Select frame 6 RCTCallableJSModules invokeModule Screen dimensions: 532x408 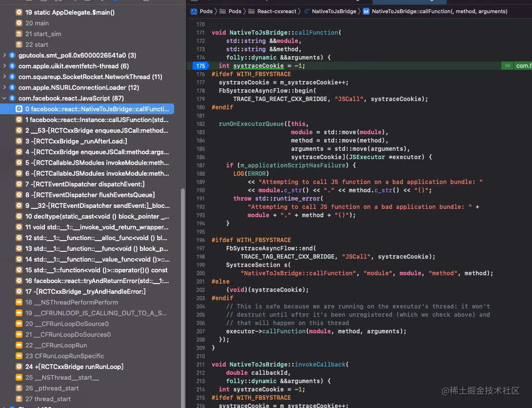(x=92, y=173)
